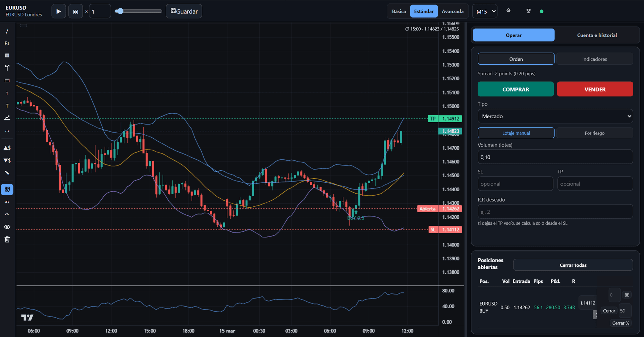Select Lotaje manual sizing option
644x337 pixels.
coord(516,133)
